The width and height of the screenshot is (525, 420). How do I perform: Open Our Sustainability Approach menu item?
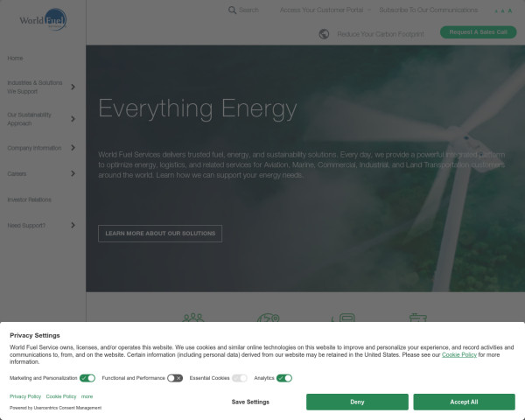click(29, 119)
